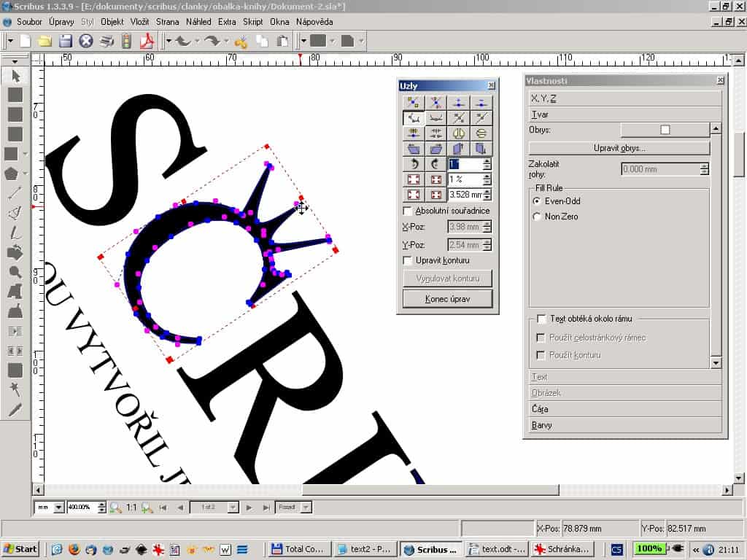
Task: Export as PDF with the Acrobat icon
Action: click(x=147, y=42)
